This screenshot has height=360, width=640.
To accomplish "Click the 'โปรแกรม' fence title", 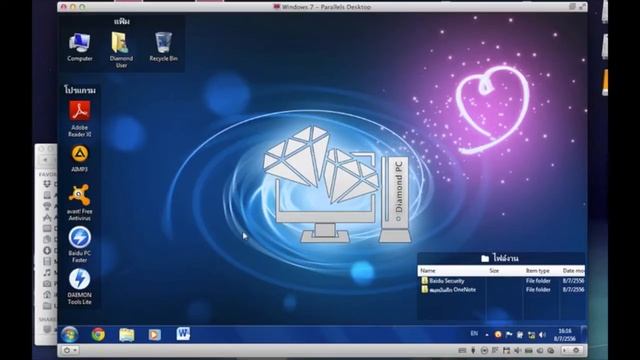I will click(x=80, y=90).
